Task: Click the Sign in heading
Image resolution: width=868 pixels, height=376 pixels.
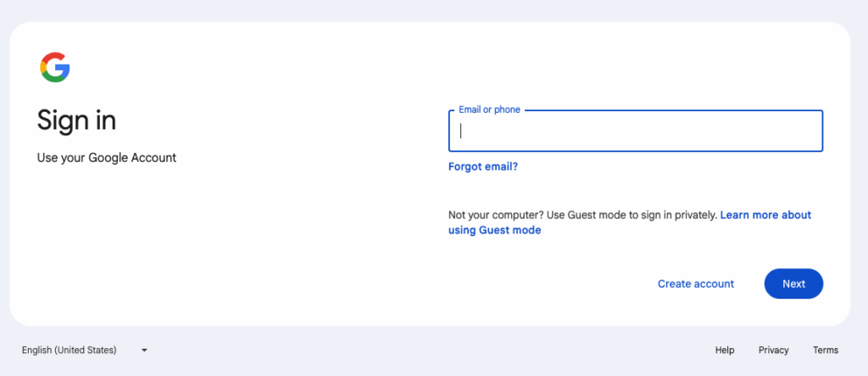Action: [76, 120]
